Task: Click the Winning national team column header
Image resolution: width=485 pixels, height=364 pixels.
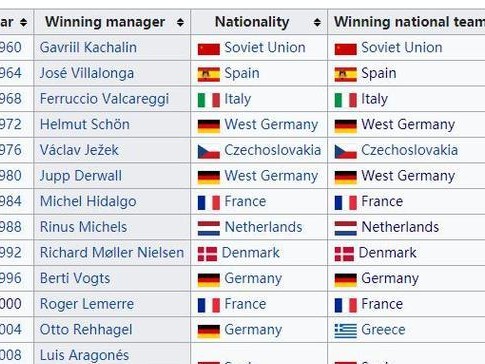Action: [x=407, y=22]
